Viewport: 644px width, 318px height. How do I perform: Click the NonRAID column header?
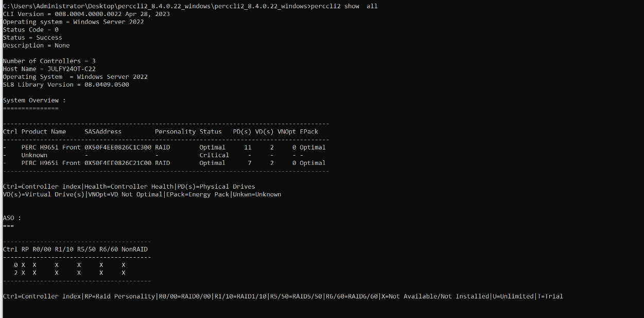[x=134, y=249]
